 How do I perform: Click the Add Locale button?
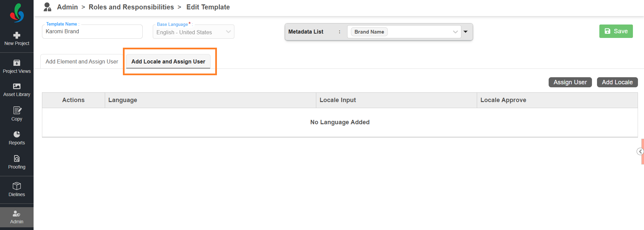click(x=617, y=82)
